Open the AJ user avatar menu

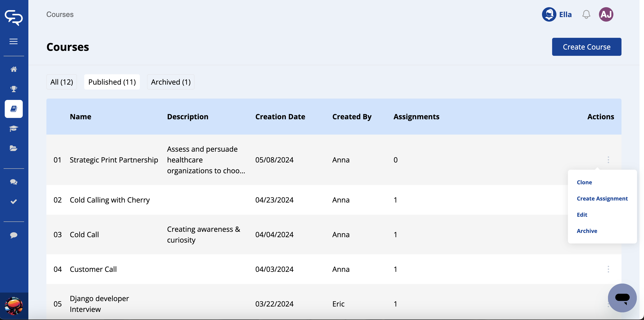[x=606, y=14]
